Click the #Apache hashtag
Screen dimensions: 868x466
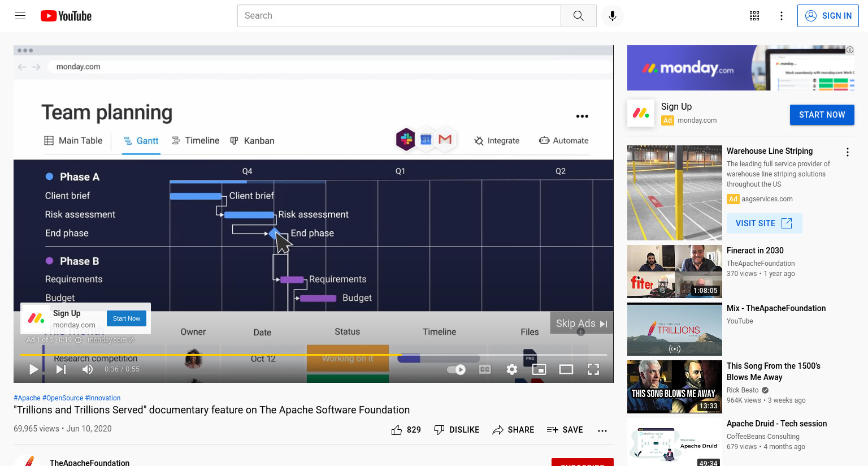click(27, 398)
